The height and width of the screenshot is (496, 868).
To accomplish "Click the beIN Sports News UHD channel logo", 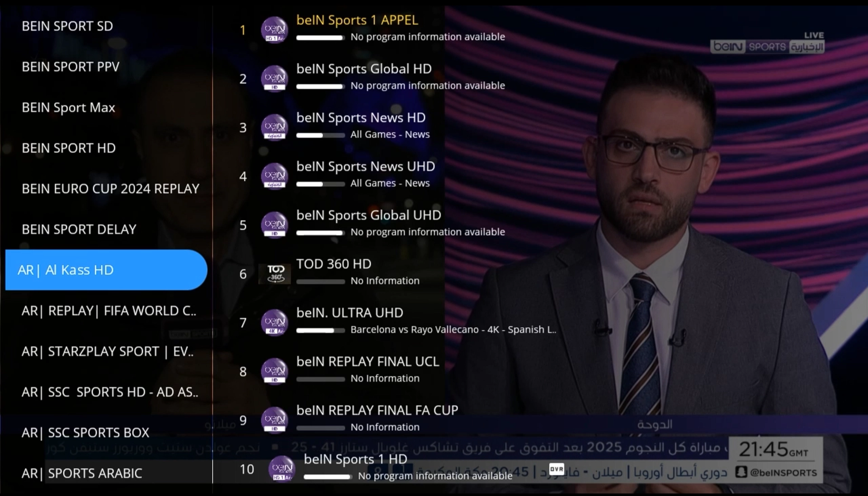I will click(x=274, y=176).
